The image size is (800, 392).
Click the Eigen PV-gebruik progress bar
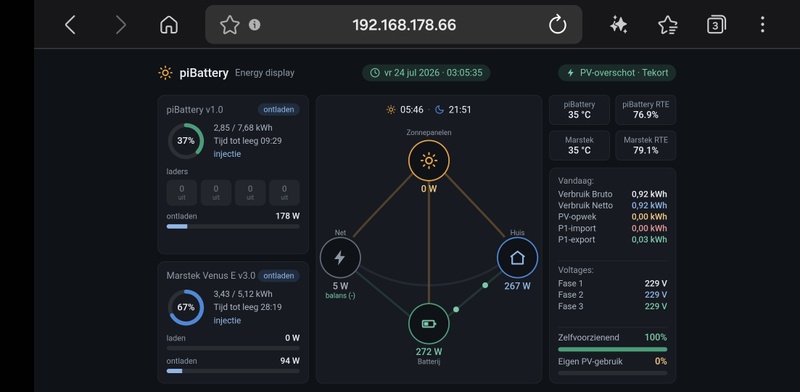click(612, 373)
